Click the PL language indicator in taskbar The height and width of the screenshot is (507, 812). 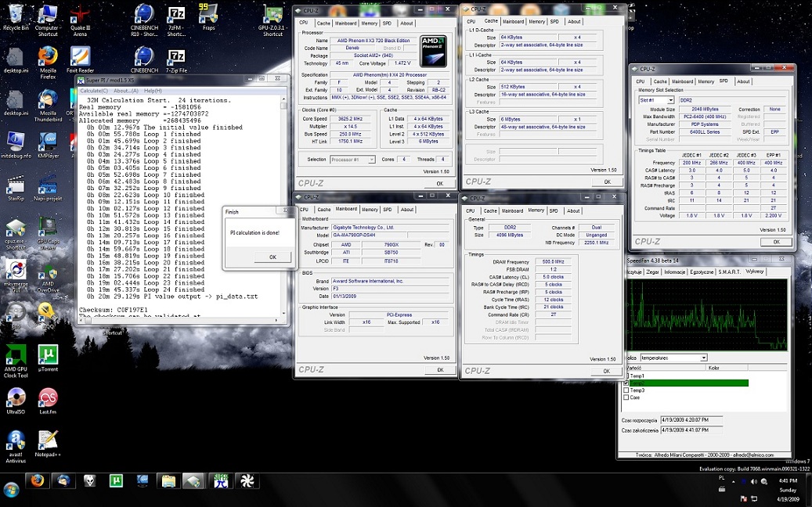pos(722,478)
